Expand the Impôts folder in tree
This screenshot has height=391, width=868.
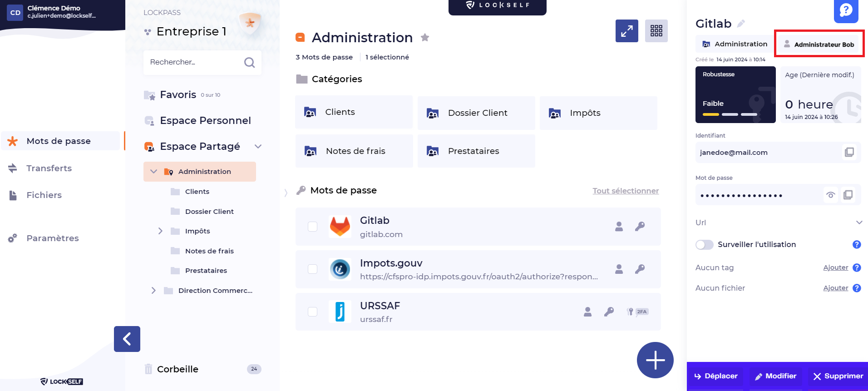pyautogui.click(x=160, y=231)
